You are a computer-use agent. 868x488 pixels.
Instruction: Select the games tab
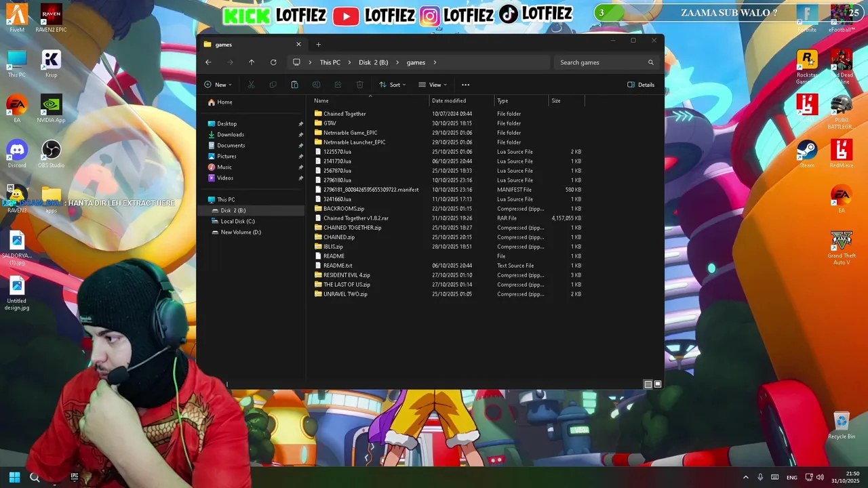[x=252, y=45]
